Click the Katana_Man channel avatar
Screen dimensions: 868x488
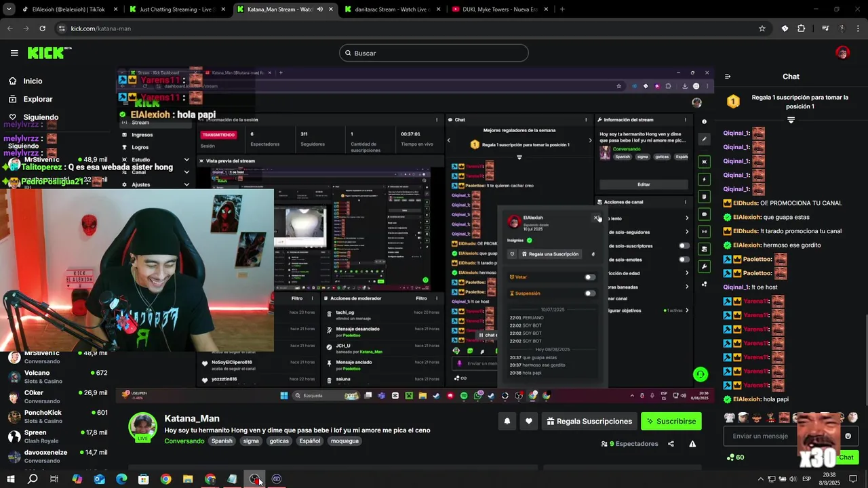tap(142, 426)
